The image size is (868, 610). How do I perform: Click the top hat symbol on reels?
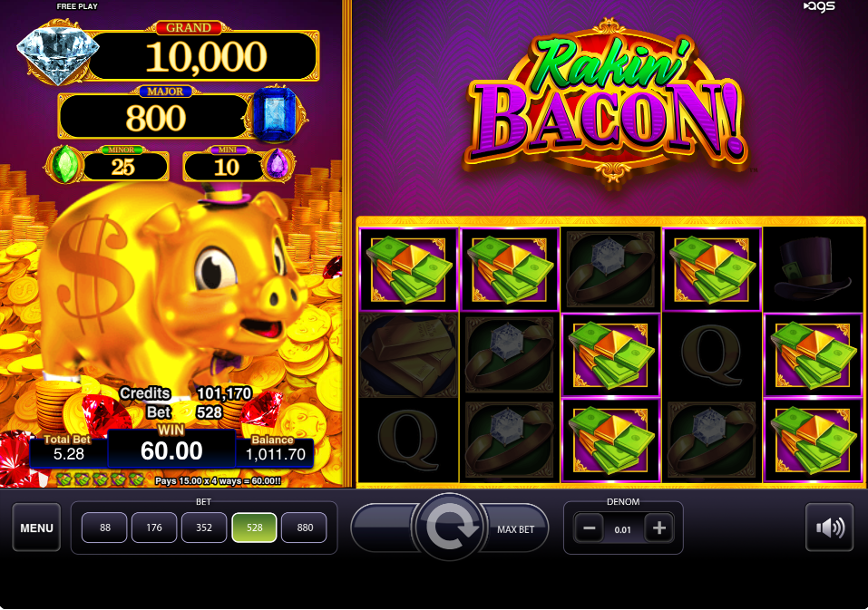(812, 268)
